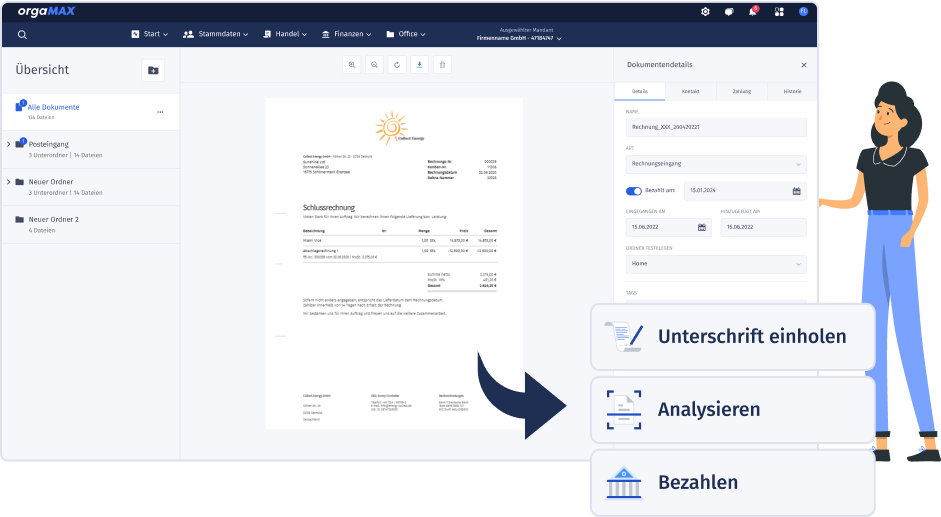The image size is (941, 517).
Task: Click the Bezahlt am date field 15.01.2024
Action: pos(745,191)
